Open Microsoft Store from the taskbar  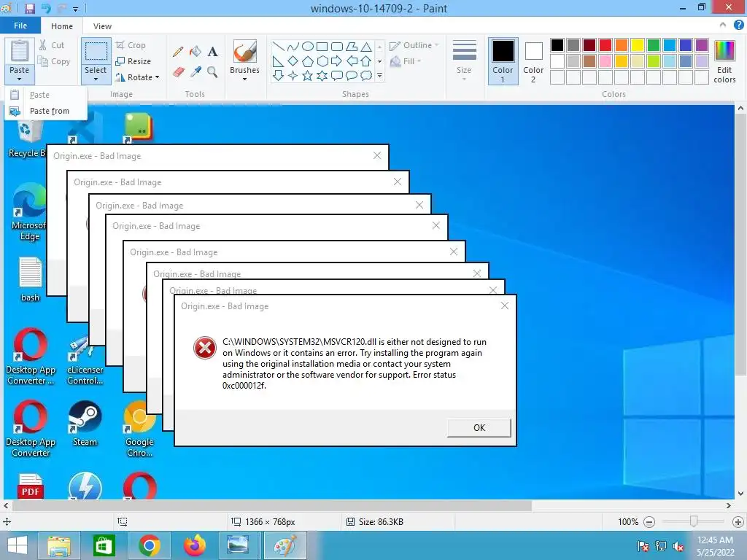click(x=104, y=545)
